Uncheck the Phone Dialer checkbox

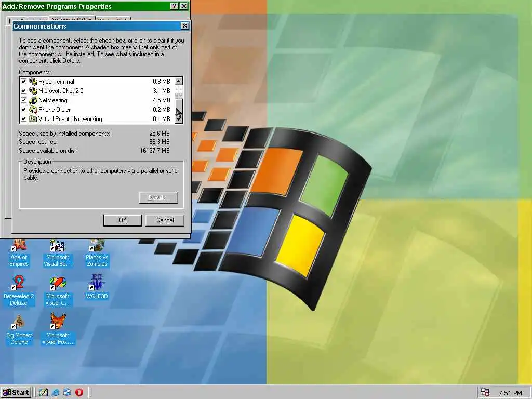[24, 110]
